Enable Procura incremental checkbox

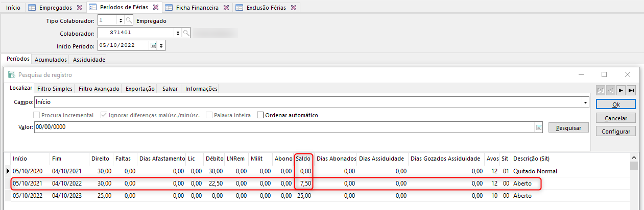(x=36, y=115)
